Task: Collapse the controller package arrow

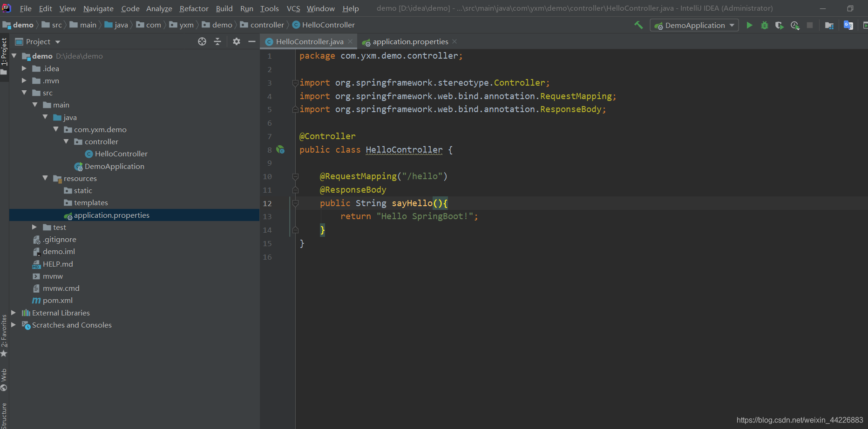Action: pyautogui.click(x=66, y=141)
